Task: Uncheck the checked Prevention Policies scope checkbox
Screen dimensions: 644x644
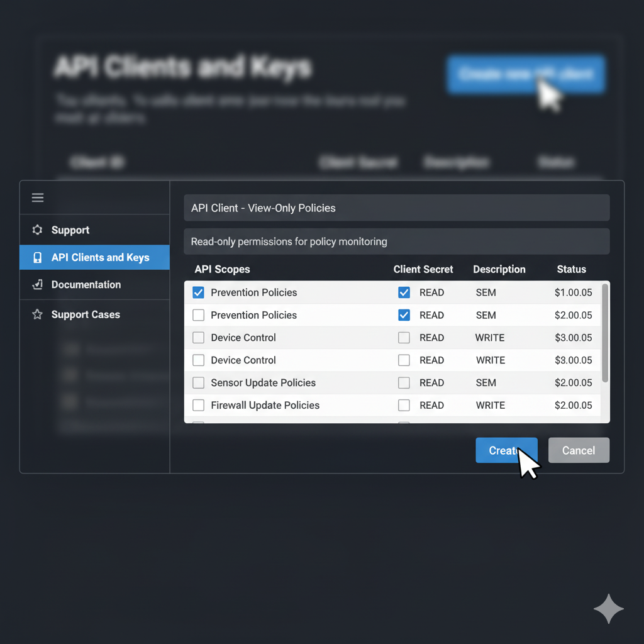Action: [x=199, y=292]
